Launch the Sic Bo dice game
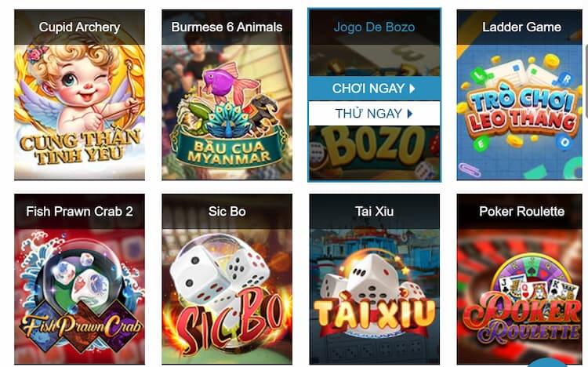Image resolution: width=588 pixels, height=367 pixels. click(x=227, y=279)
